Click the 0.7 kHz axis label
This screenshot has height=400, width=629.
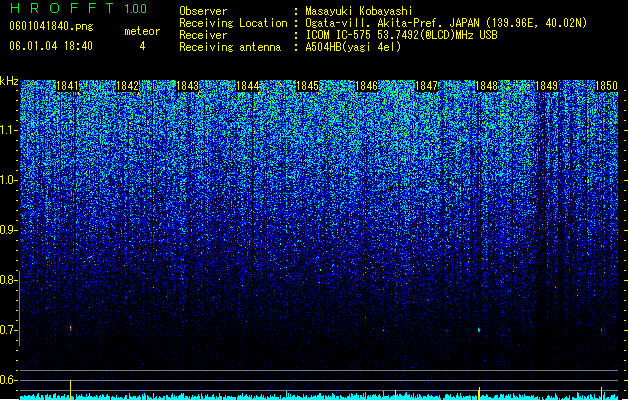pyautogui.click(x=7, y=330)
